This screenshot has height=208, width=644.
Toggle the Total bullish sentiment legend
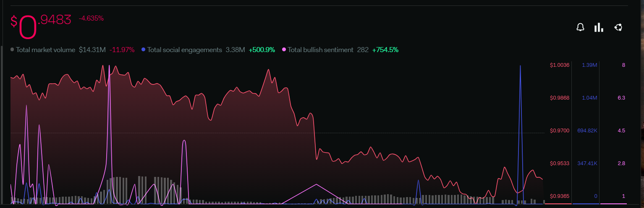point(318,50)
